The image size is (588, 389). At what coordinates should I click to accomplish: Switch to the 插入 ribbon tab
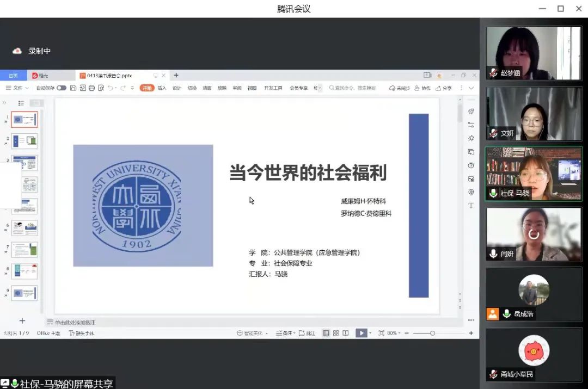click(162, 88)
